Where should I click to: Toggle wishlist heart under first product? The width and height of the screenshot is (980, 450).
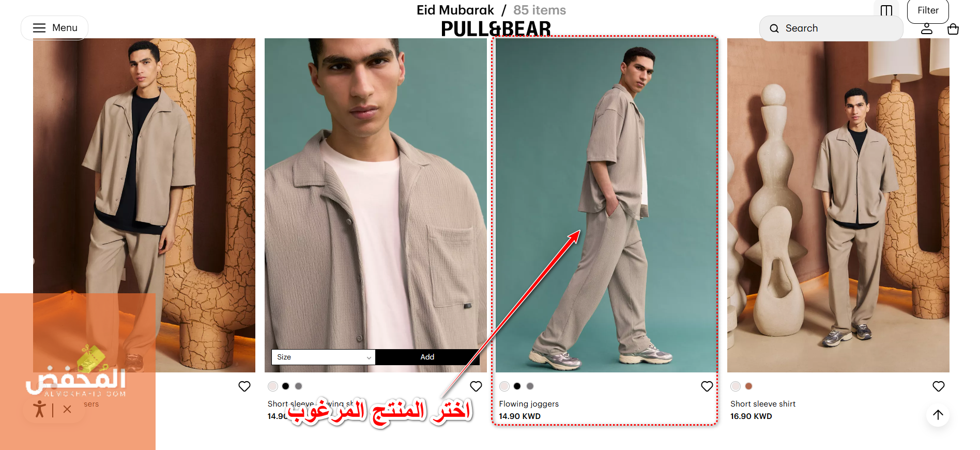244,386
